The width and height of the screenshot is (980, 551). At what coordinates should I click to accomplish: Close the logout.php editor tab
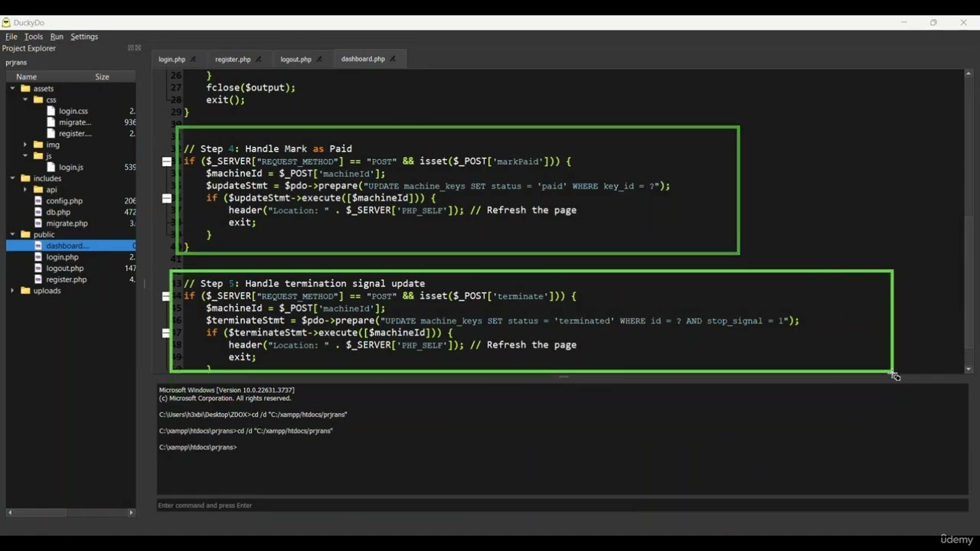(319, 59)
